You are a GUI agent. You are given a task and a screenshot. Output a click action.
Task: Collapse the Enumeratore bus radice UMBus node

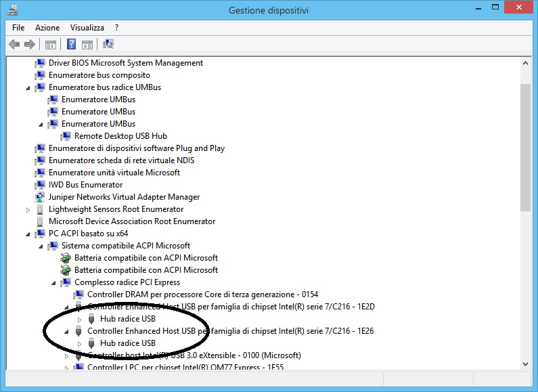28,88
